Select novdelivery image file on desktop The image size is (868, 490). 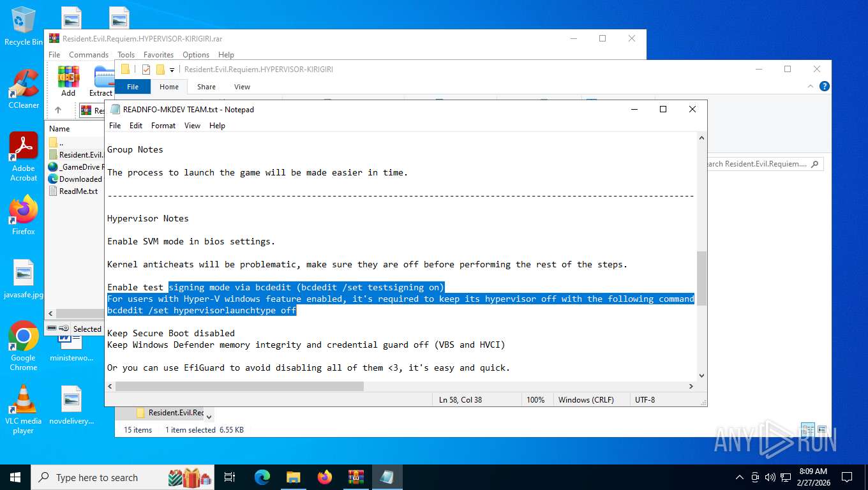[71, 405]
